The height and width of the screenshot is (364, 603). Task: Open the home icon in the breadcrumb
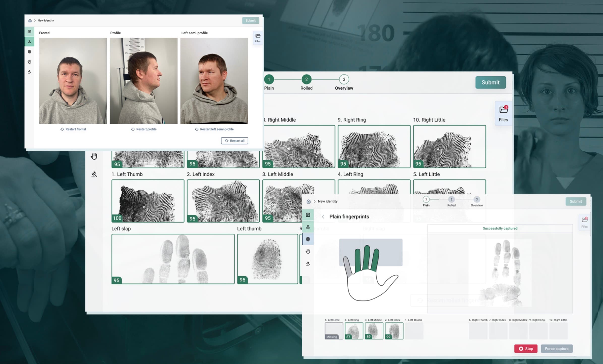click(29, 20)
